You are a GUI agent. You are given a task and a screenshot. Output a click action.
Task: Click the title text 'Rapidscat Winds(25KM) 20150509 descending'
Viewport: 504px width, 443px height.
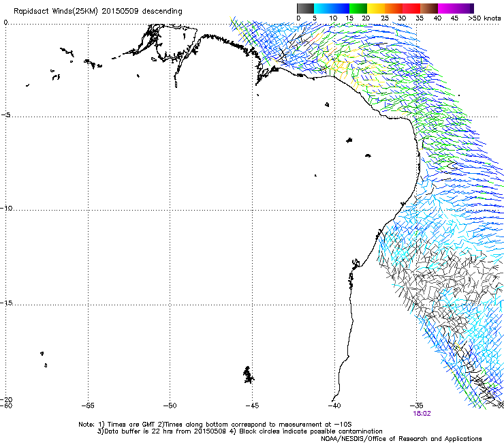97,12
